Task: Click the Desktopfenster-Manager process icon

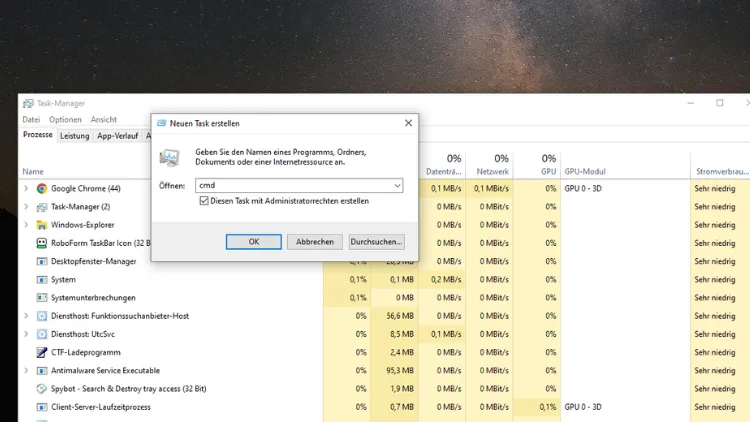Action: pyautogui.click(x=42, y=261)
